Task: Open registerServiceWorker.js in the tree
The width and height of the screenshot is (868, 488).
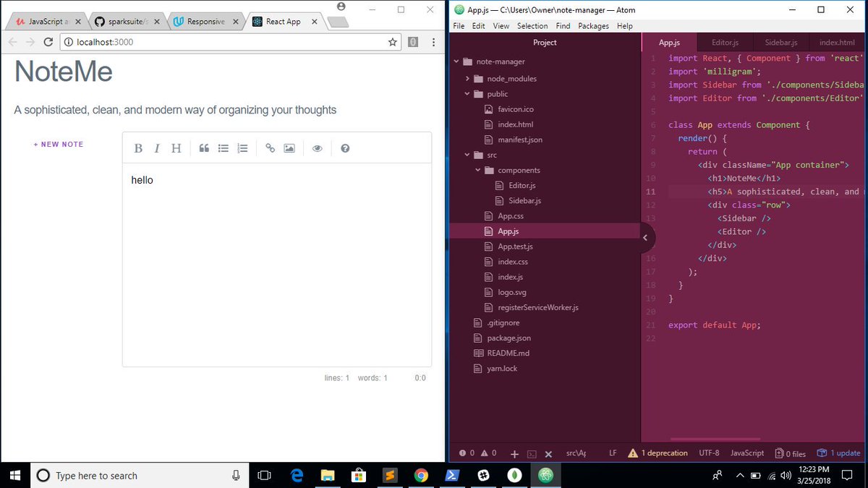Action: coord(537,307)
